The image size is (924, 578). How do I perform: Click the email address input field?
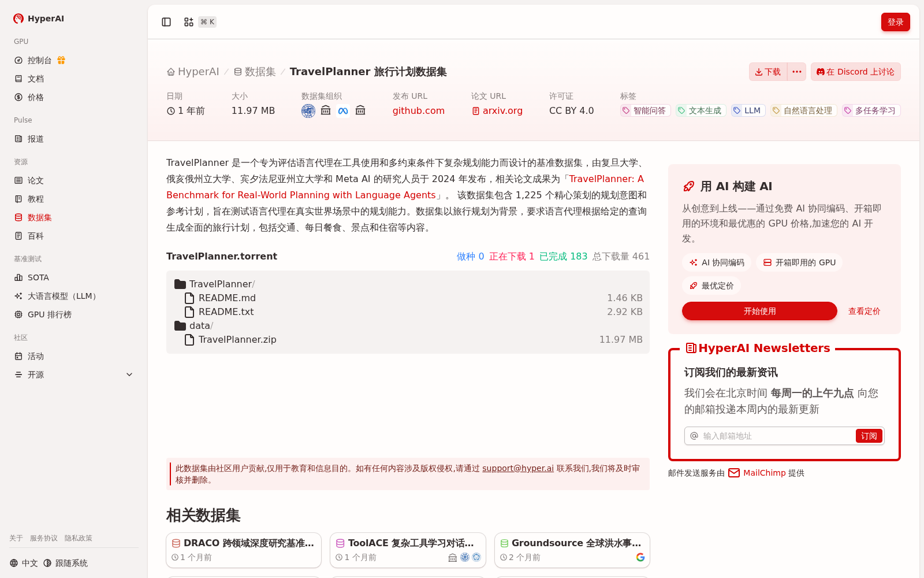777,436
